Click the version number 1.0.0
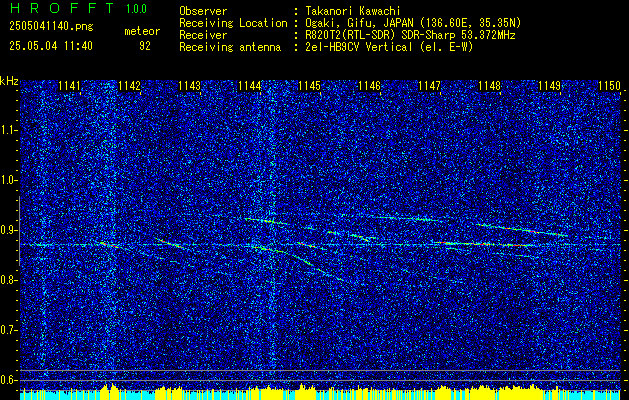 pos(136,9)
